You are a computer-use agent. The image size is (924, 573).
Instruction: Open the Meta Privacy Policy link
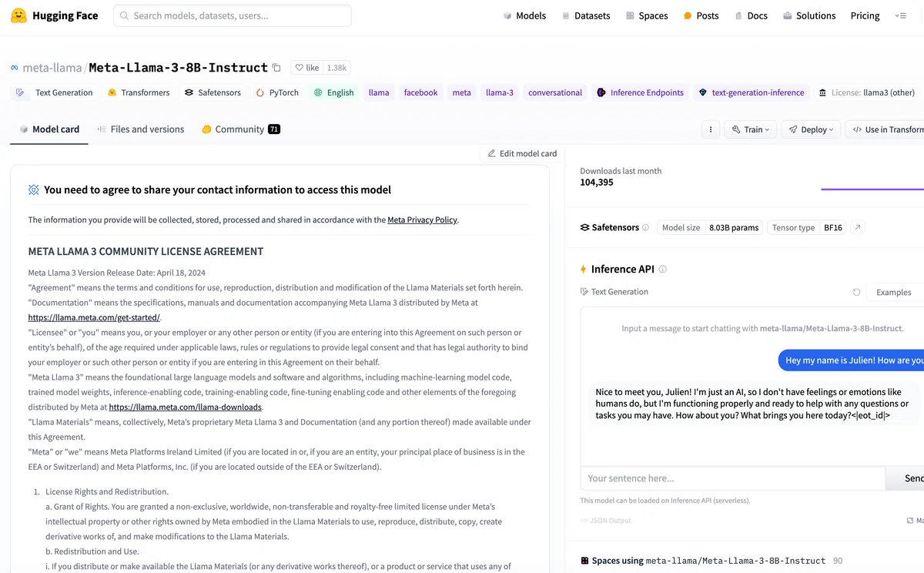click(423, 219)
